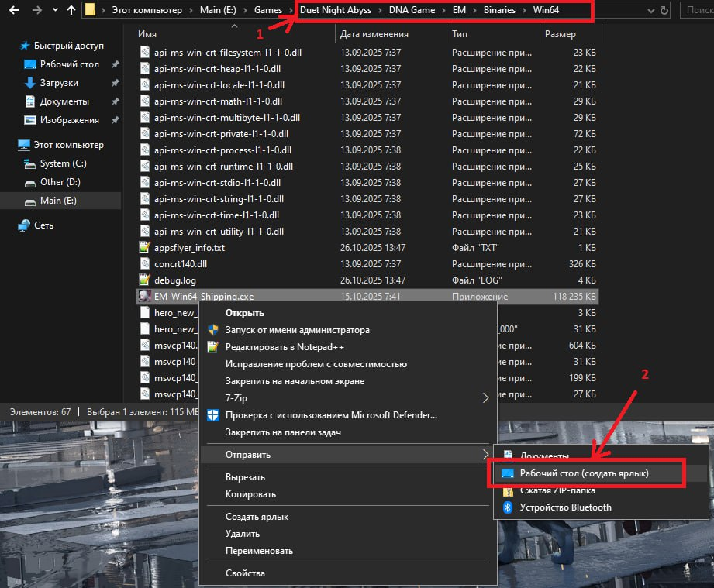
Task: Open the address bar history dropdown
Action: (650, 11)
